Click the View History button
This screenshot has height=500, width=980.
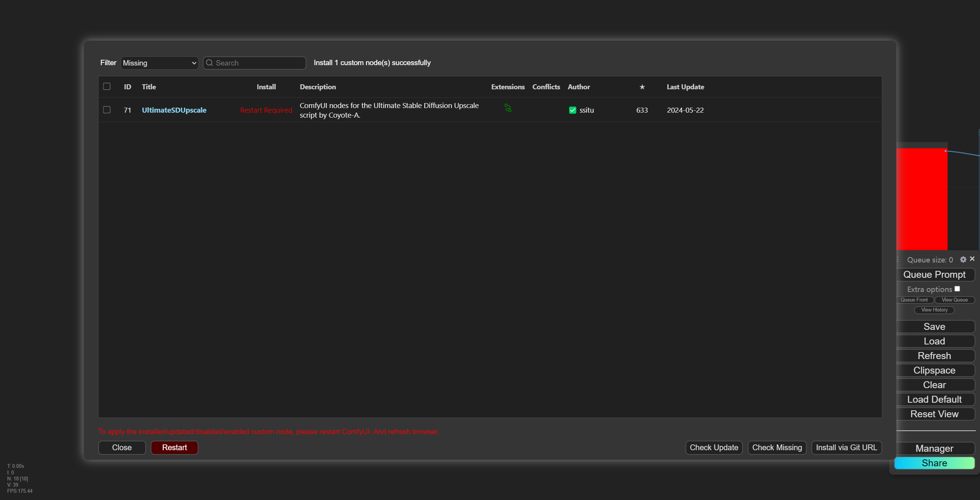point(934,310)
